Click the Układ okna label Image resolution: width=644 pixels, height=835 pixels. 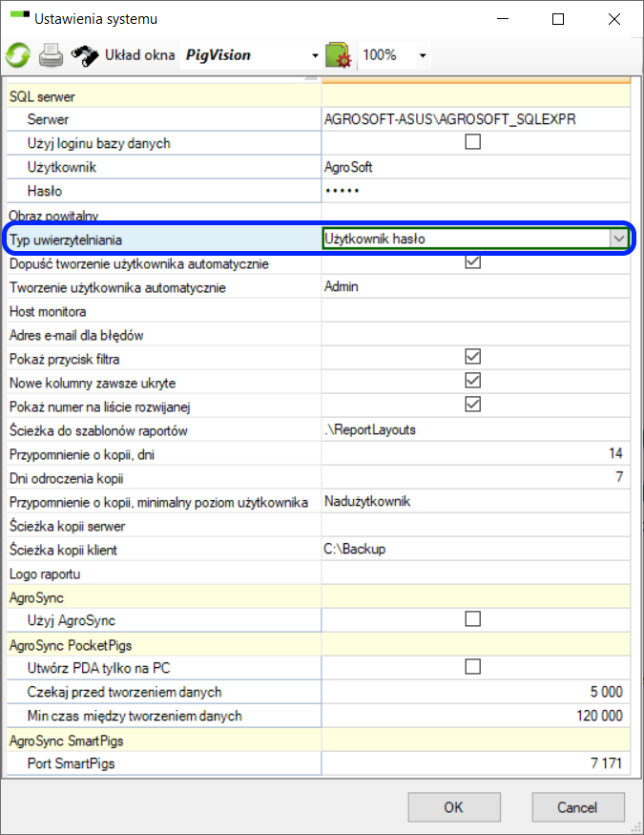point(140,54)
